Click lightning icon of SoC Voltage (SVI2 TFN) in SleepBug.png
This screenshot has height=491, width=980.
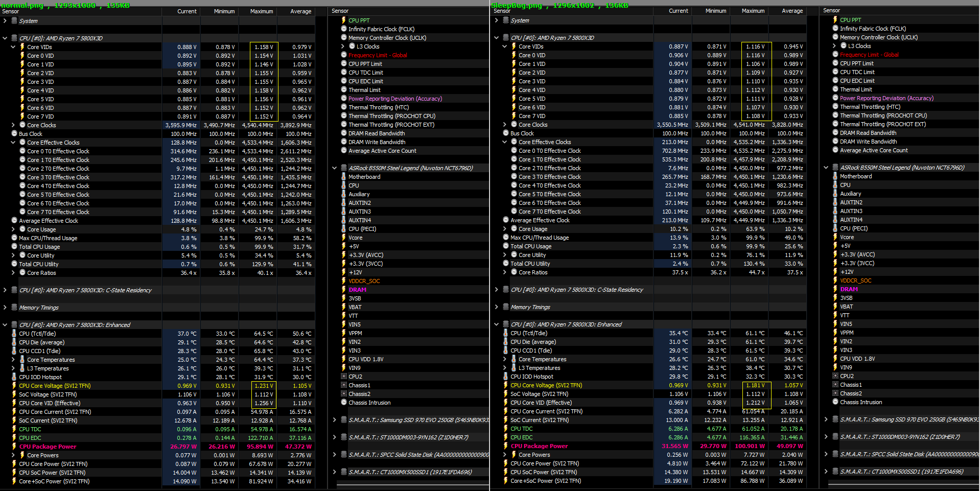[506, 394]
